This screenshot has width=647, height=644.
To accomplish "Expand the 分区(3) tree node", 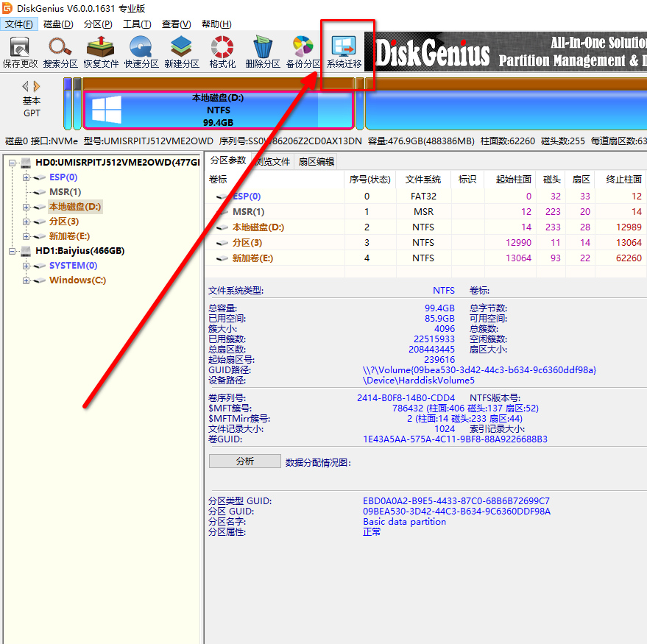I will (x=26, y=222).
